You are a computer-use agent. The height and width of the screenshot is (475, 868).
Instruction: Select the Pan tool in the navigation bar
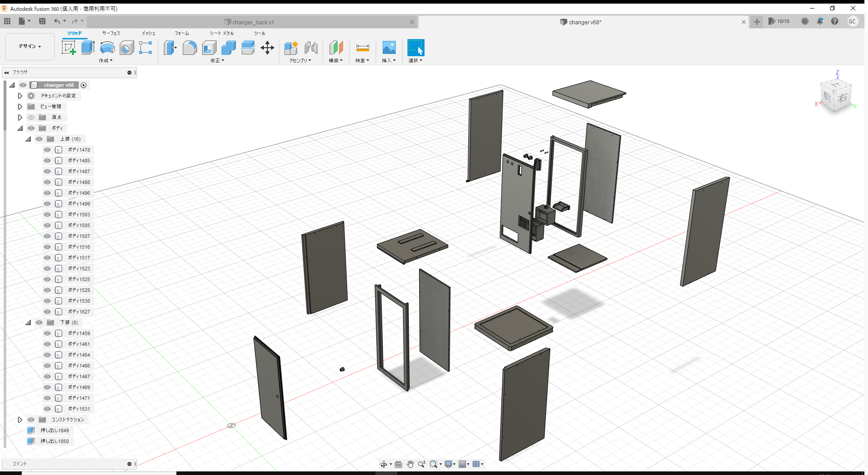410,464
